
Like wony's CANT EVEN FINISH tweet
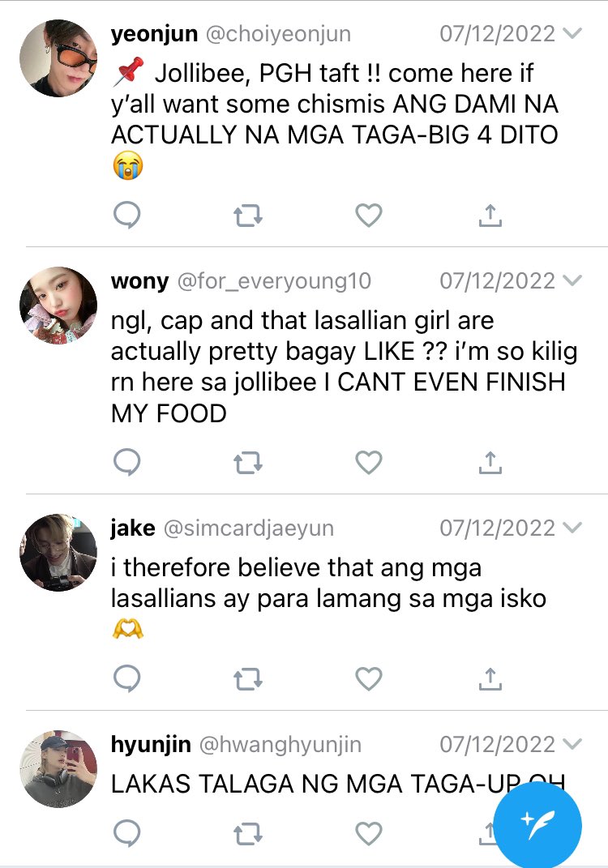[369, 462]
